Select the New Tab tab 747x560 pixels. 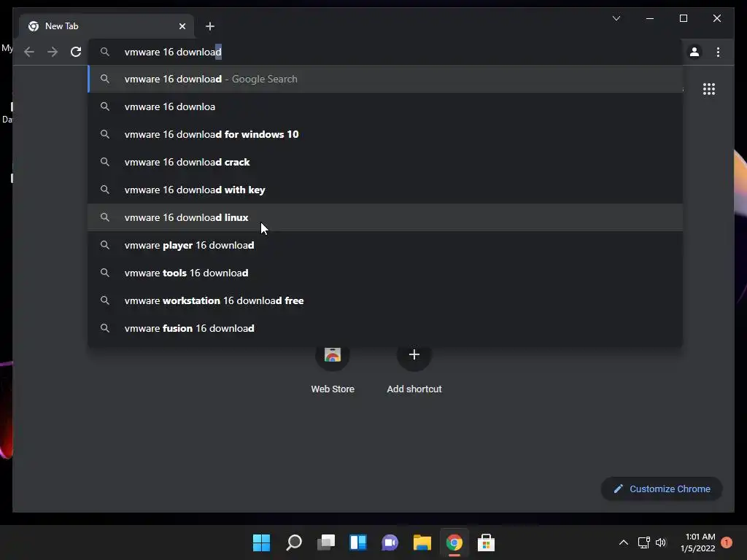coord(107,26)
